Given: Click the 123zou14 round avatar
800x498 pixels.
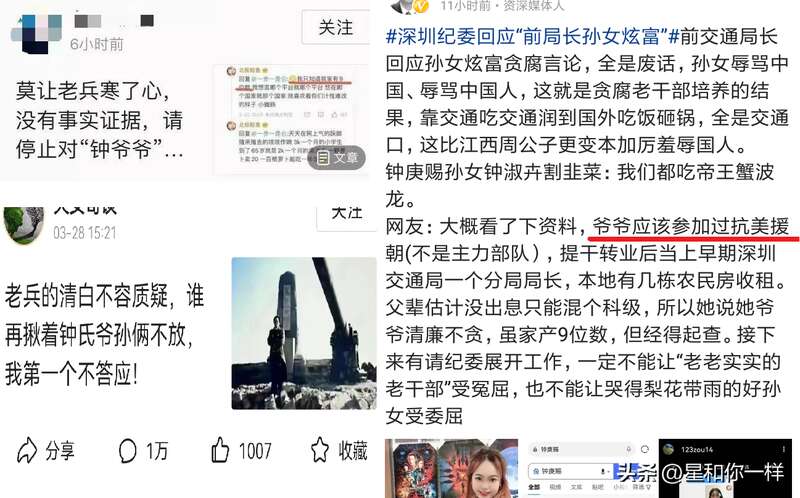Looking at the screenshot, I should pyautogui.click(x=668, y=449).
